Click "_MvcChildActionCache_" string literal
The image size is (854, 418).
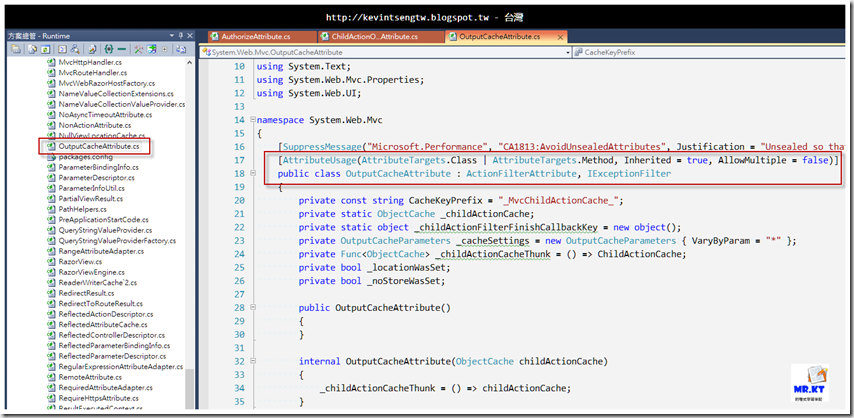pos(559,201)
